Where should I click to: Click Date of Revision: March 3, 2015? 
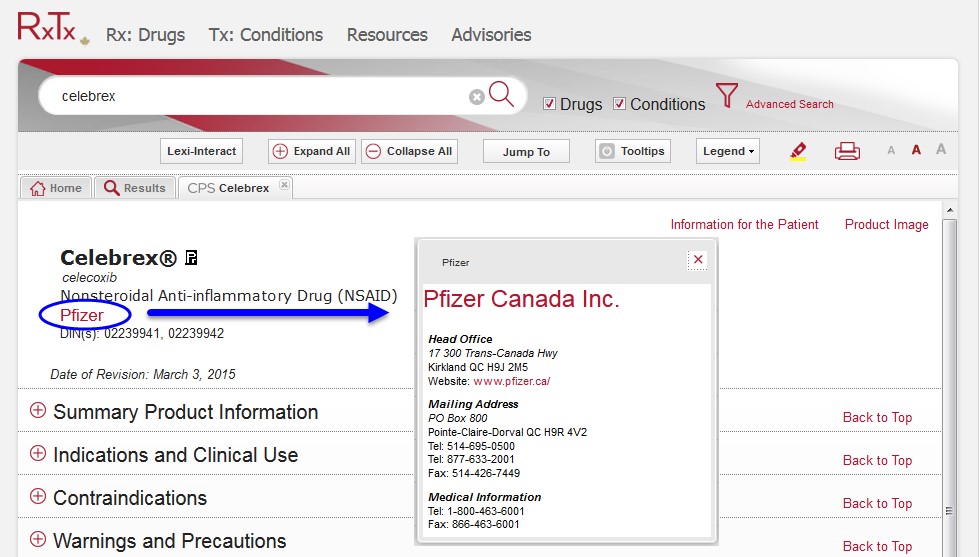pos(143,375)
